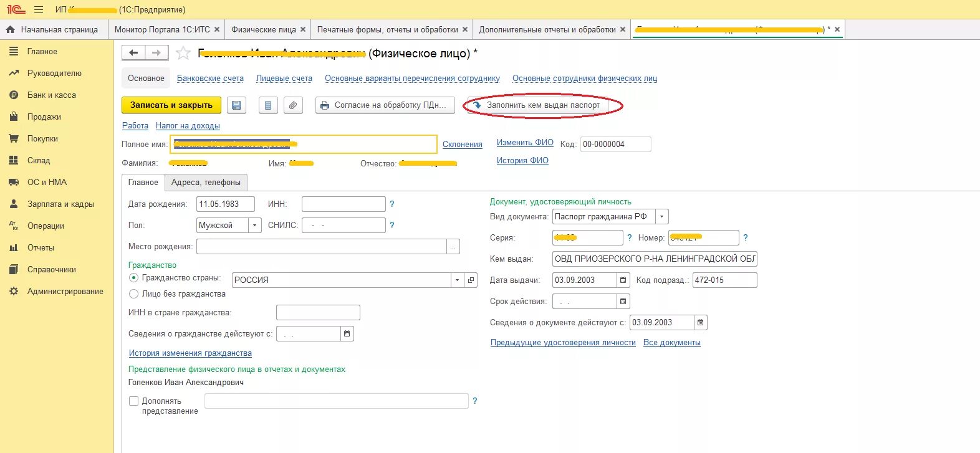Click the Дата рождения input field
This screenshot has height=453, width=980.
(x=226, y=204)
